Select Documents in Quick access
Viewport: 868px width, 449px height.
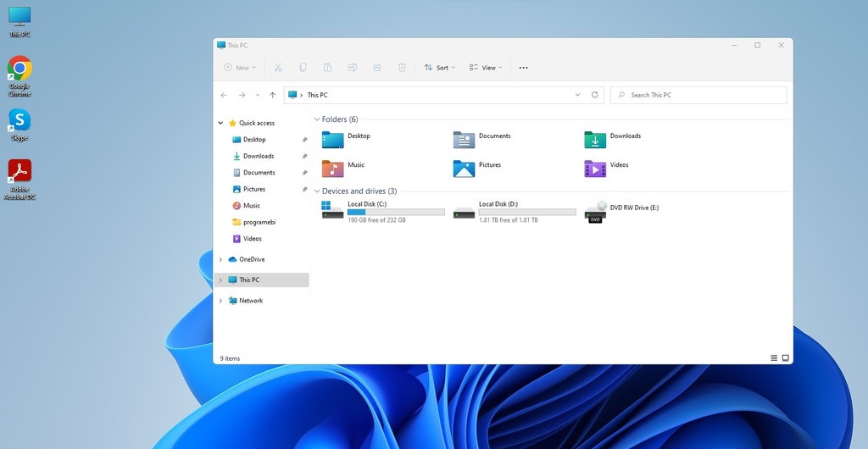click(x=261, y=173)
